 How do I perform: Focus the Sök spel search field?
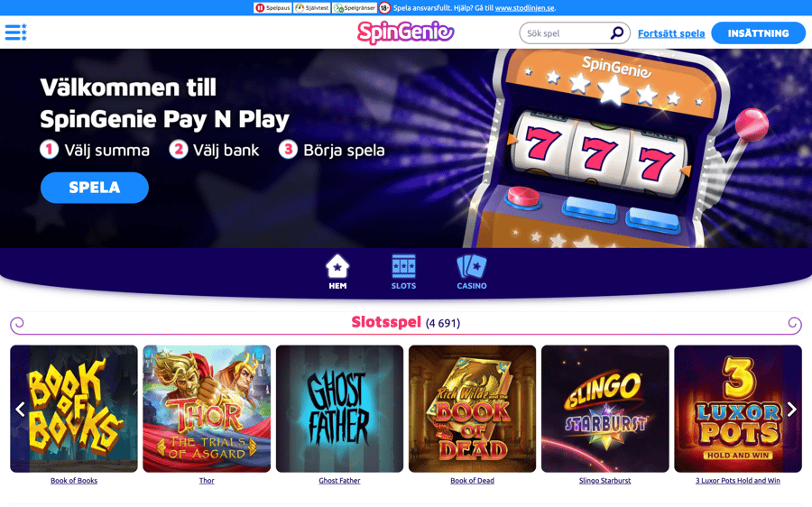(x=567, y=33)
